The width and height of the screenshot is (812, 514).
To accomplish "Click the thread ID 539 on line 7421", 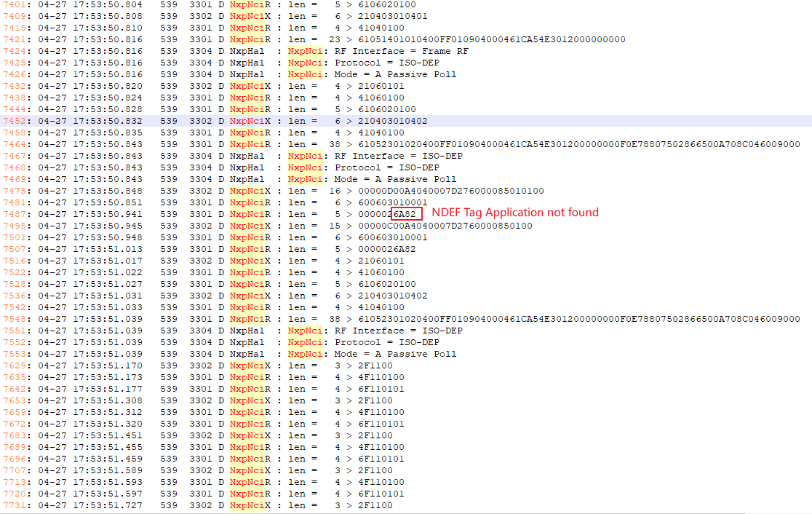I will tap(169, 39).
